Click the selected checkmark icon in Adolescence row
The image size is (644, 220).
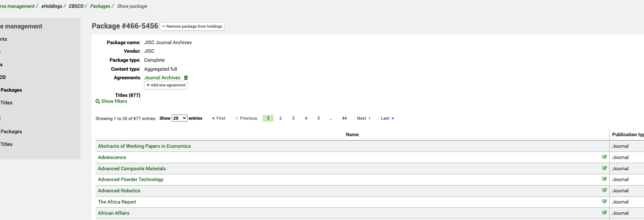click(604, 157)
